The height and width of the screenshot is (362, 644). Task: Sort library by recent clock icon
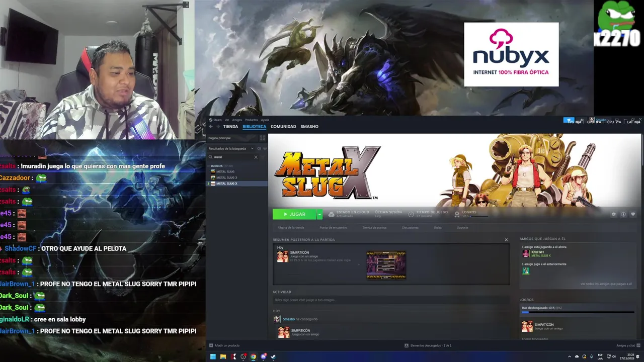click(259, 148)
